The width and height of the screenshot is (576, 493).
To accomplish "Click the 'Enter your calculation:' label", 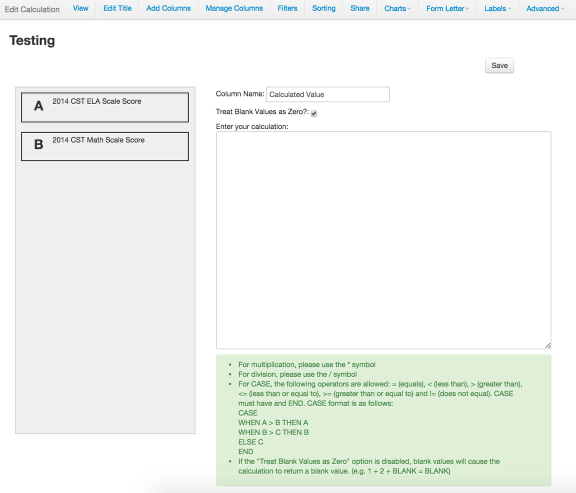I will coord(252,126).
